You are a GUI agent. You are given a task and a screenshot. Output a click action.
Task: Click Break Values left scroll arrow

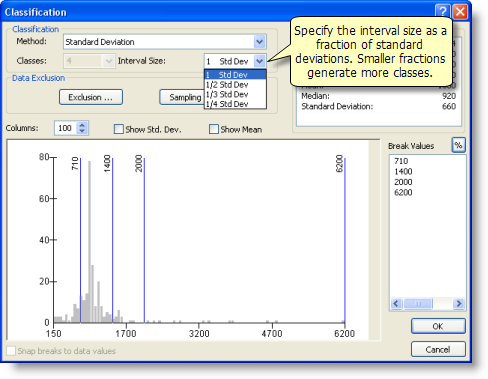(x=396, y=304)
